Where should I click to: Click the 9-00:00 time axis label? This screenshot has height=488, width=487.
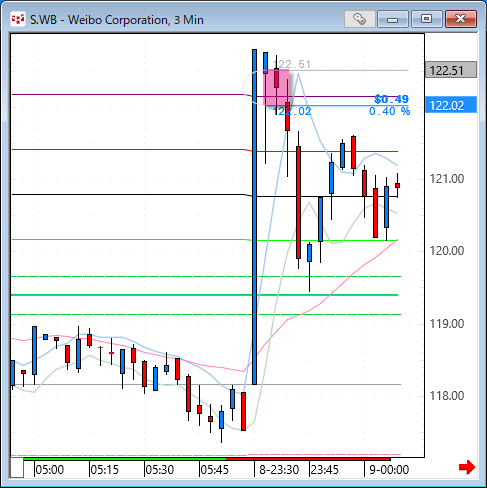pos(389,470)
